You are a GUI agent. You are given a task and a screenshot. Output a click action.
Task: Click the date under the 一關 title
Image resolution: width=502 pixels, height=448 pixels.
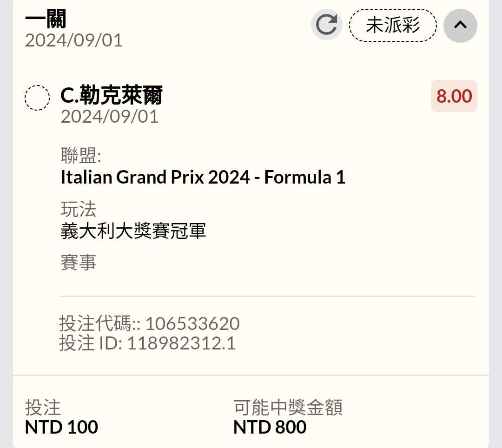coord(74,40)
